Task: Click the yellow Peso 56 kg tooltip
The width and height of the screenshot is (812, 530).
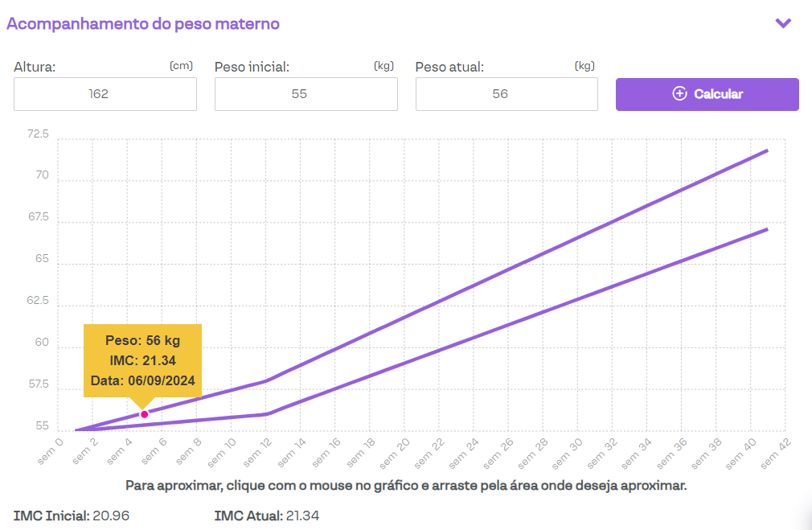Action: (x=142, y=360)
